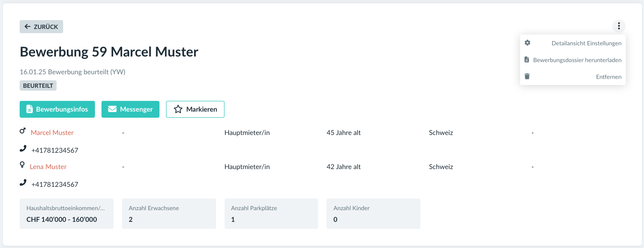Open the Messenger
Viewport: 644px width, 248px height.
pos(130,109)
